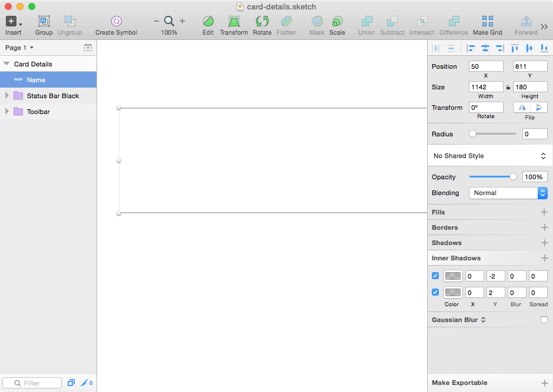Click the Position X field
This screenshot has height=392, width=553.
point(486,66)
